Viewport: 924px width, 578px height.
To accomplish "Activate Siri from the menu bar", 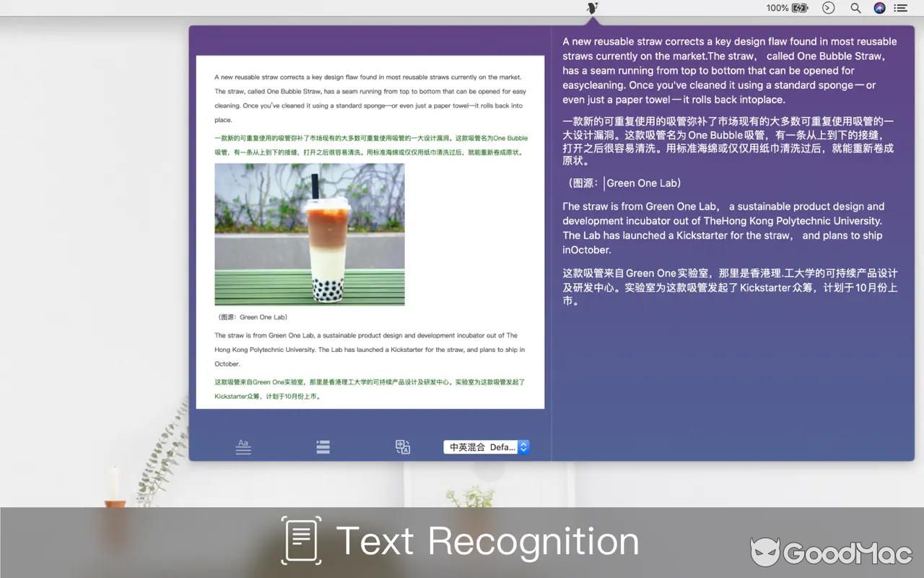I will coord(879,8).
